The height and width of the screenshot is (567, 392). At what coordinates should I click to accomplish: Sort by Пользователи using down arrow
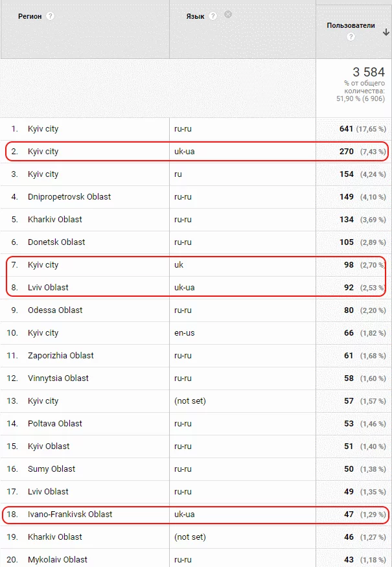coord(386,32)
